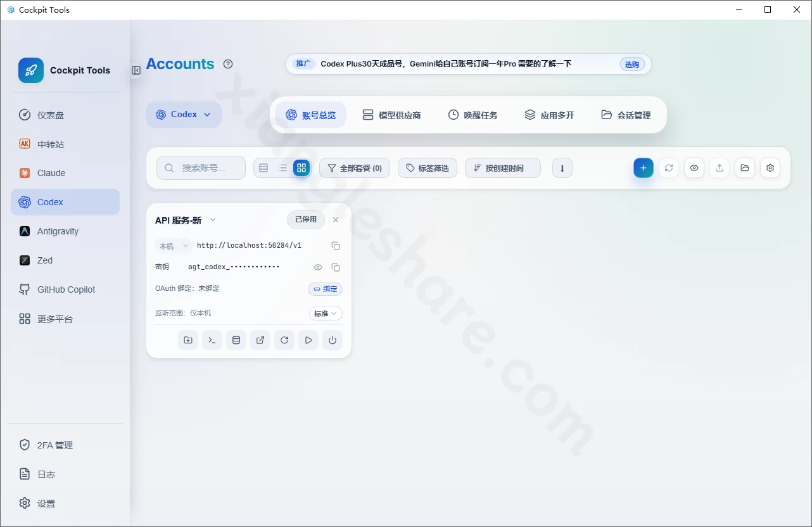
Task: Click the 已停用 status button
Action: coord(306,220)
